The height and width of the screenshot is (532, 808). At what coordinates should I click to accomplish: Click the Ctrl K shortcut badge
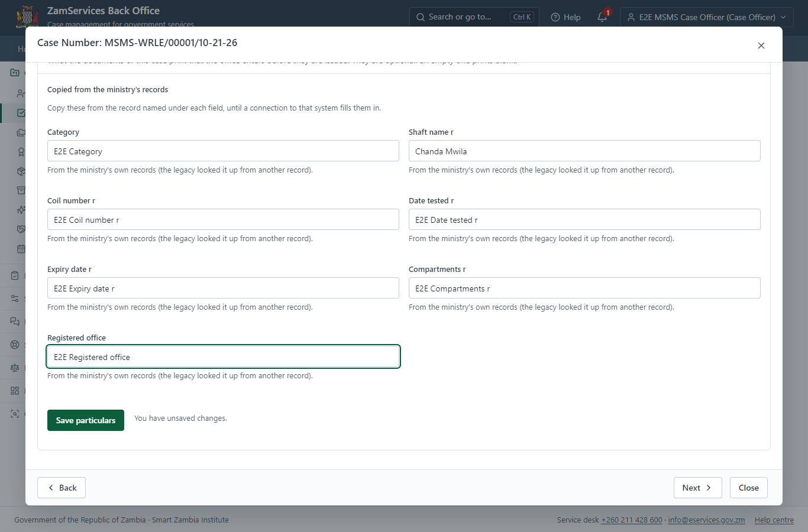tap(522, 17)
